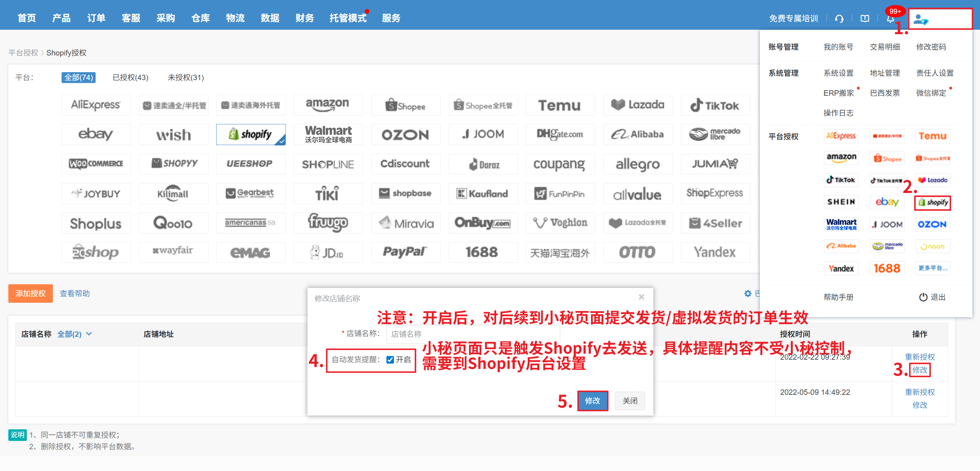Click the blue 修改 confirm button

(x=592, y=401)
